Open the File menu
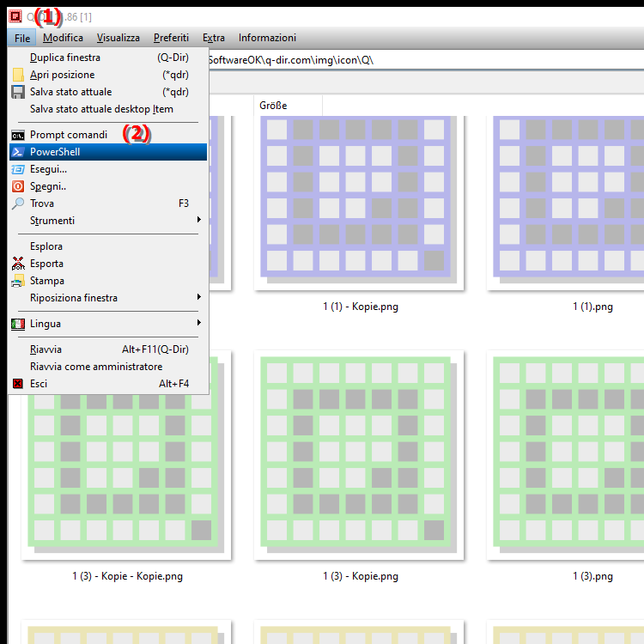This screenshot has width=644, height=644. [21, 38]
